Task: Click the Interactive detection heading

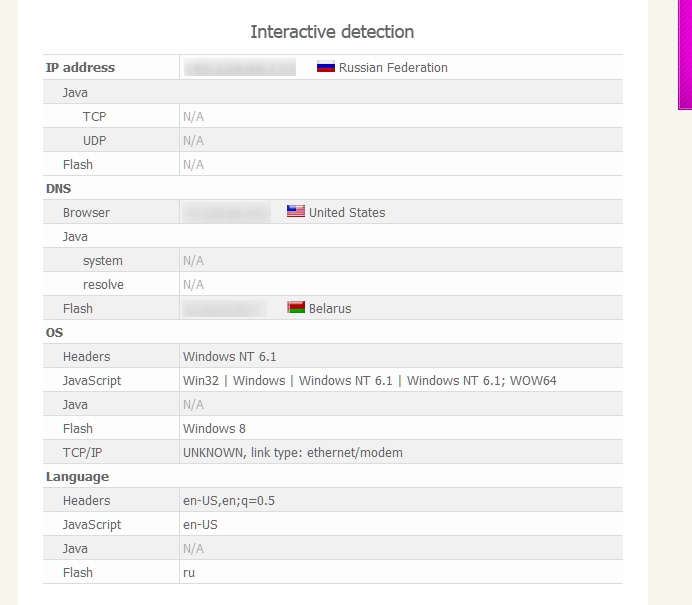Action: (332, 32)
